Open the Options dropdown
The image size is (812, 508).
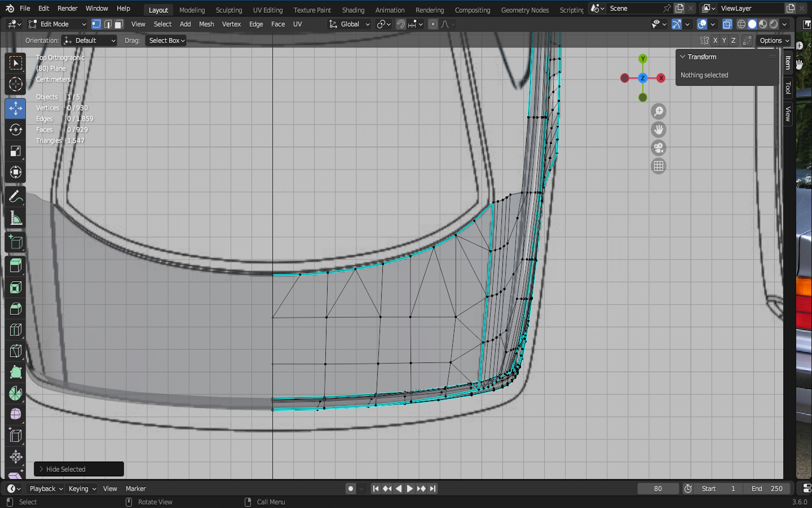[774, 41]
